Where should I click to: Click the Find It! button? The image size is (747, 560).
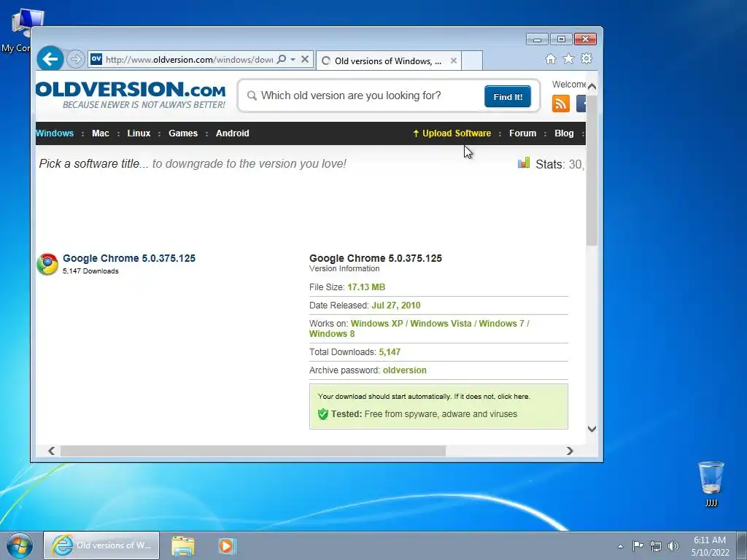508,97
